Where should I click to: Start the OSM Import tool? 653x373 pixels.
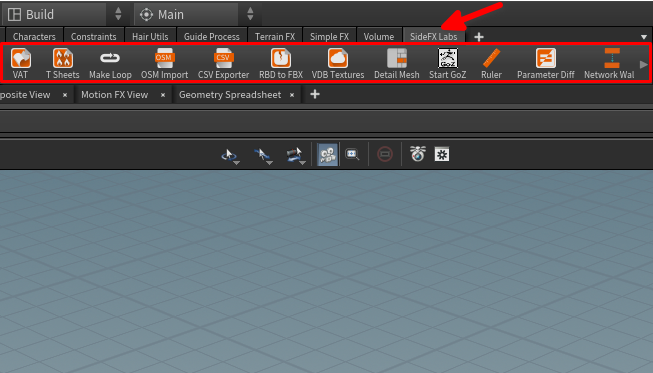coord(164,63)
